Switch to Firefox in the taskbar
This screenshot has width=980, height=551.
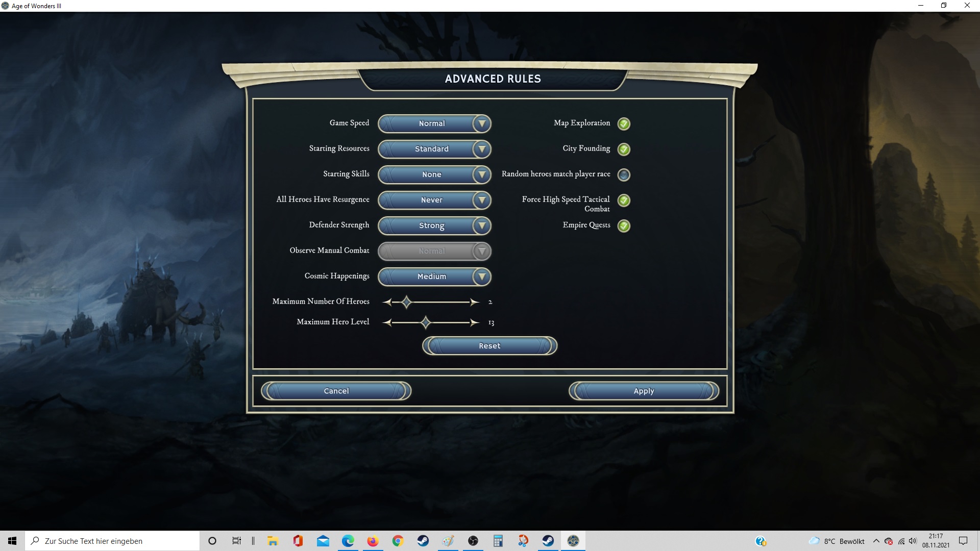(373, 541)
